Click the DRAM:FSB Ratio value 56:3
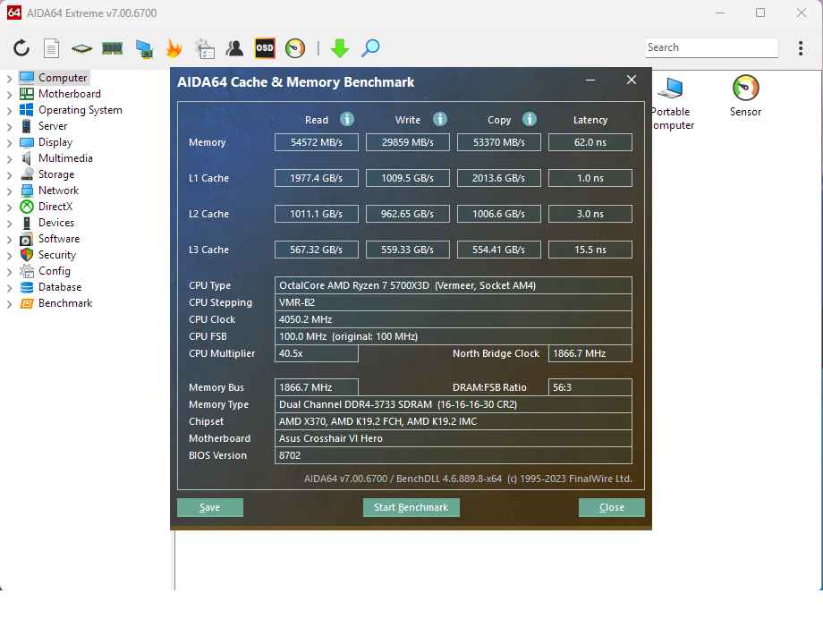823x644 pixels. [590, 387]
